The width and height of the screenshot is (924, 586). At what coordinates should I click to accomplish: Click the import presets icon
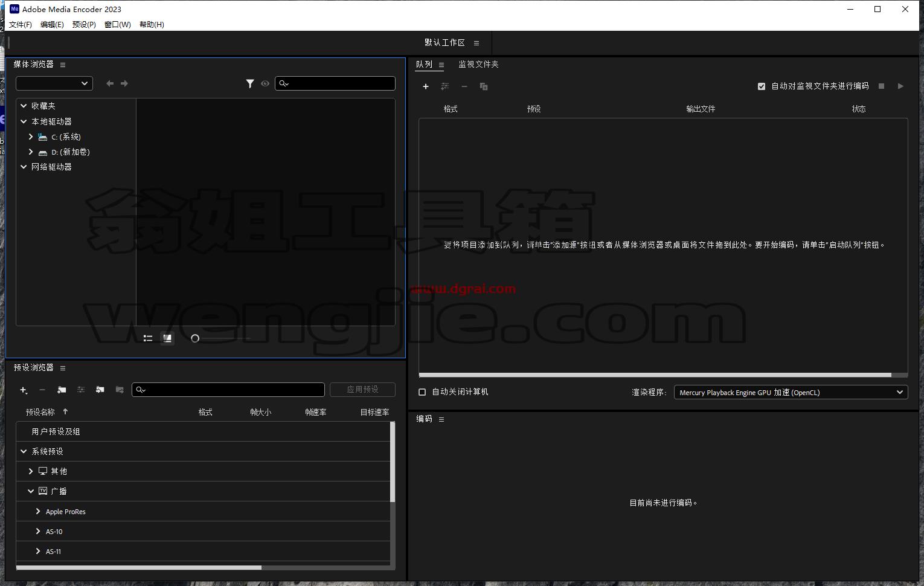pos(100,390)
